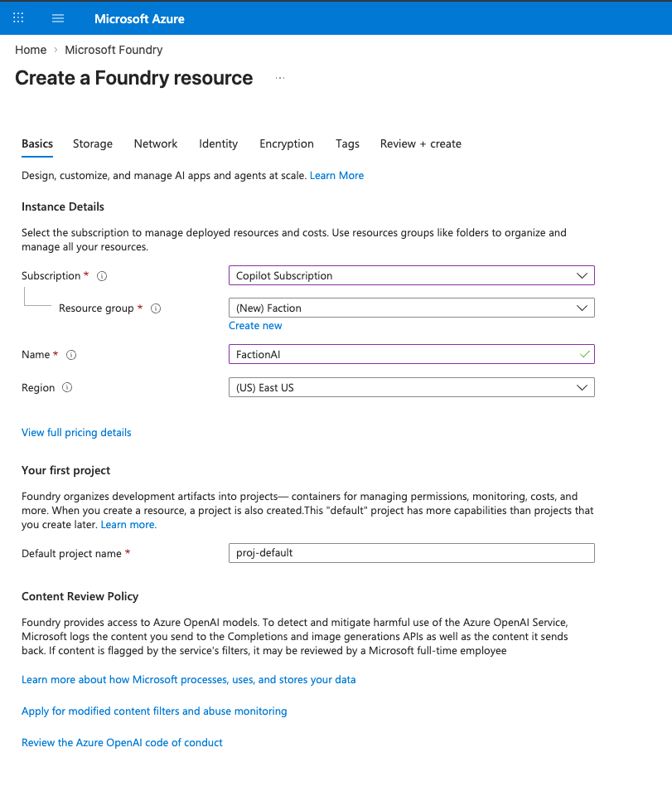Image resolution: width=672 pixels, height=796 pixels.
Task: Open the Encryption tab
Action: tap(287, 143)
